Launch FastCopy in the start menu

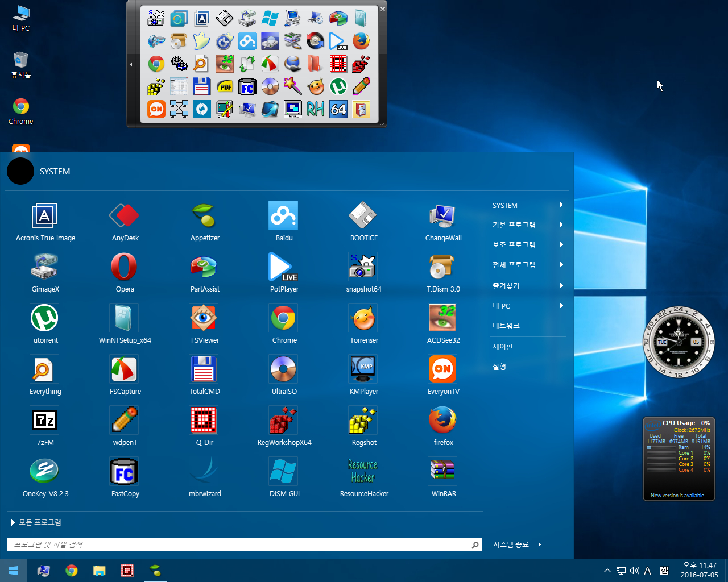click(125, 477)
